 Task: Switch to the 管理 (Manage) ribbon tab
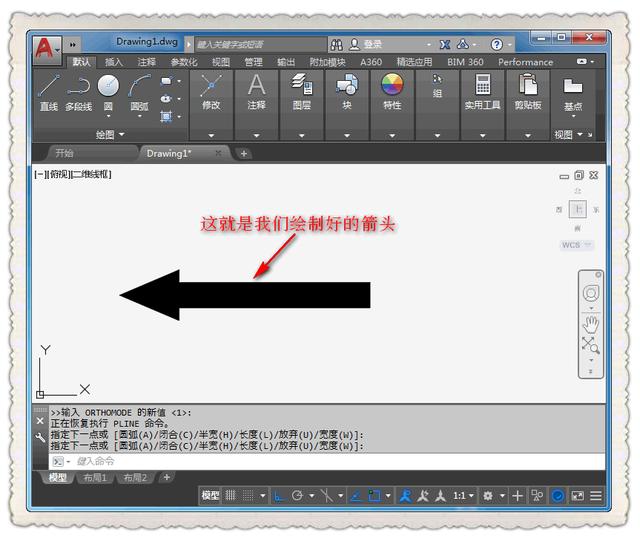pyautogui.click(x=253, y=62)
